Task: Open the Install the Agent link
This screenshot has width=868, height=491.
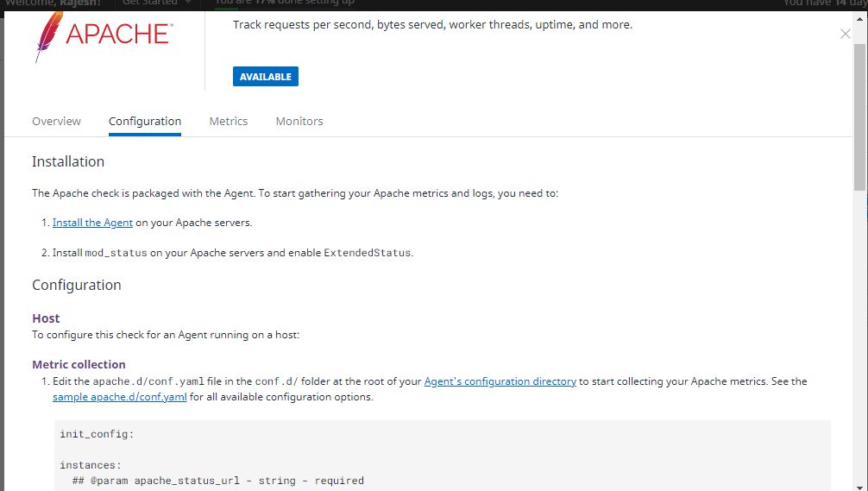Action: (92, 223)
